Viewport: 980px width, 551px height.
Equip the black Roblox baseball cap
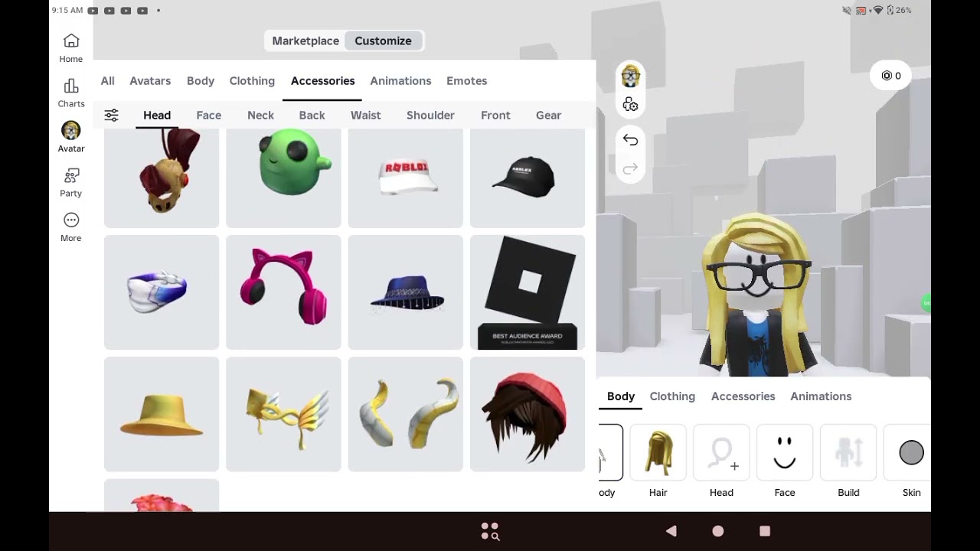point(528,178)
